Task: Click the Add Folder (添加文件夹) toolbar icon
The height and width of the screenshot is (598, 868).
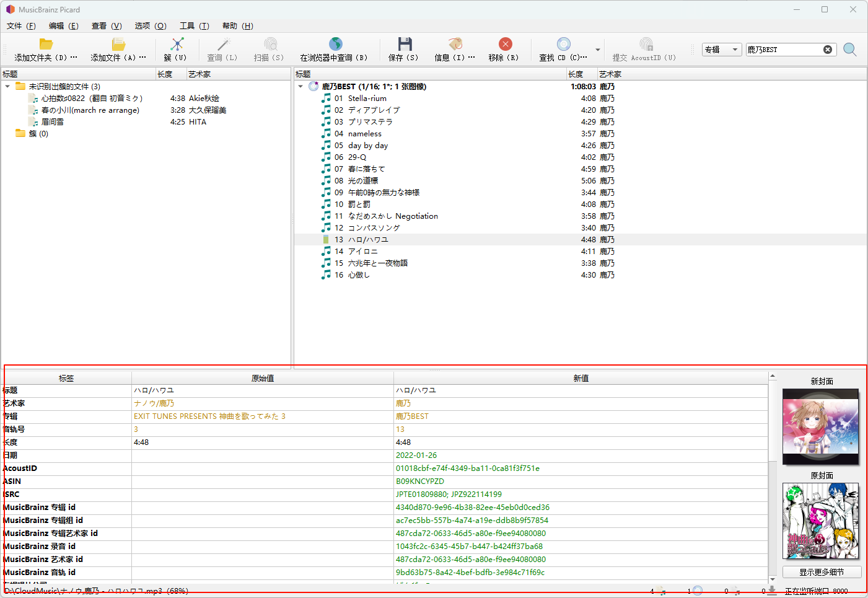Action: [x=46, y=45]
